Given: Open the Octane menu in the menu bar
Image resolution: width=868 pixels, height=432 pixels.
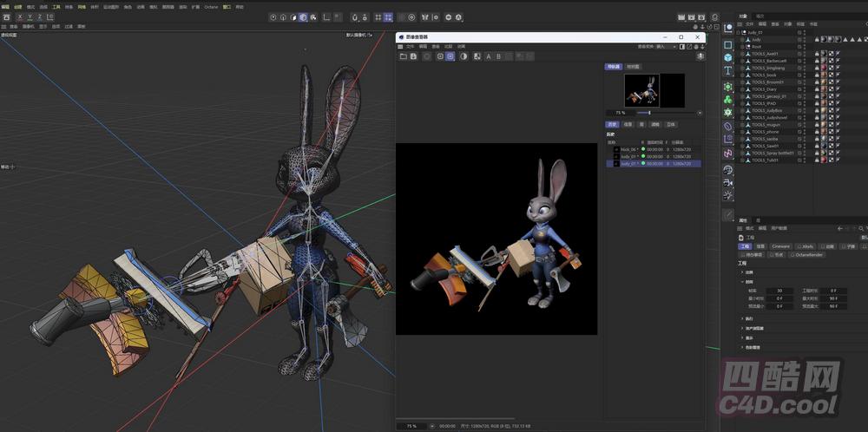Looking at the screenshot, I should [211, 6].
